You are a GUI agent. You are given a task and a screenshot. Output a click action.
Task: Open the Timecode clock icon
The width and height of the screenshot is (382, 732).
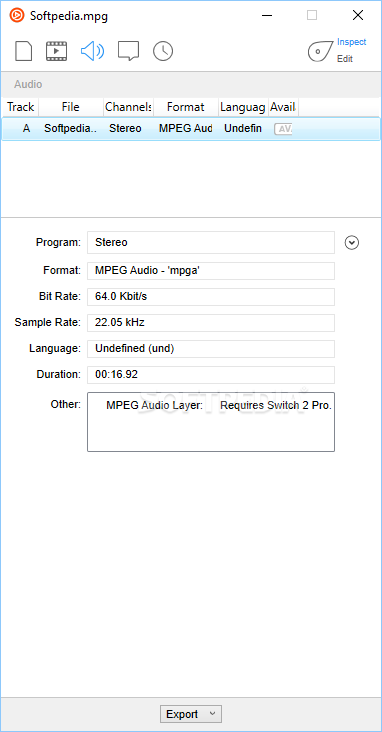tap(163, 51)
